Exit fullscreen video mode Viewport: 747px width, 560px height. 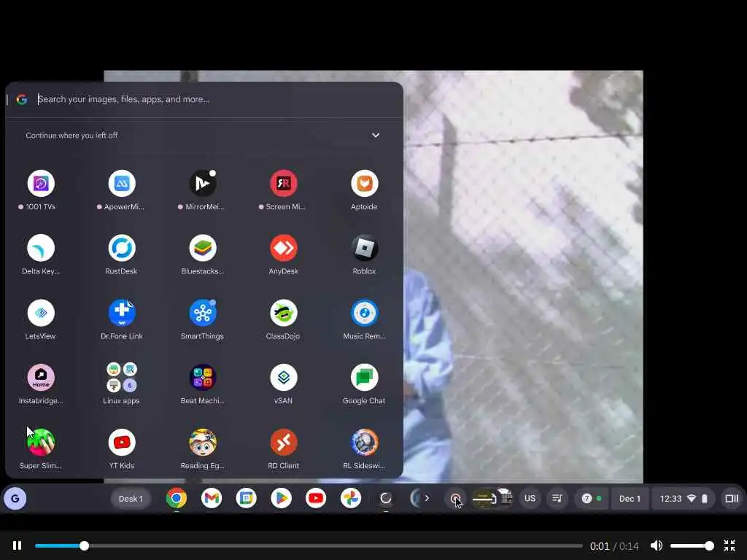pos(729,545)
